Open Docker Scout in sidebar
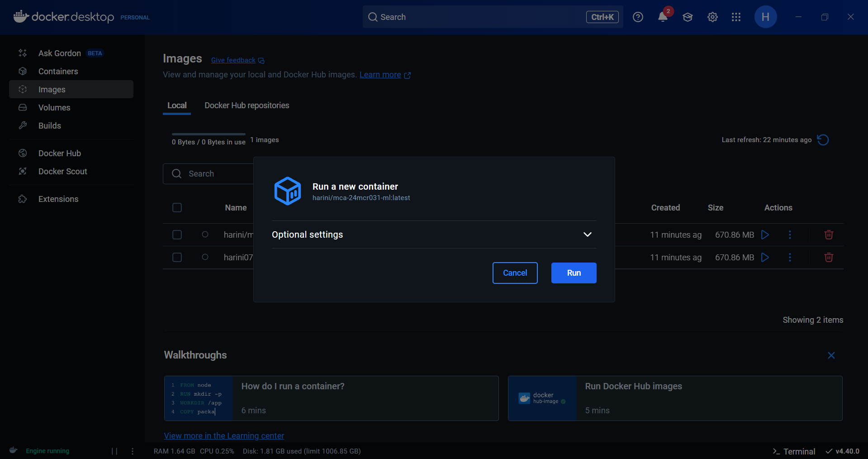The image size is (868, 459). pos(71,171)
